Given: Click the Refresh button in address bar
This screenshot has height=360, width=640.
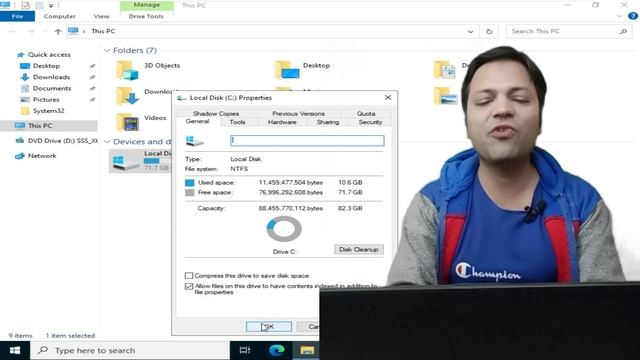Looking at the screenshot, I should pyautogui.click(x=489, y=31).
